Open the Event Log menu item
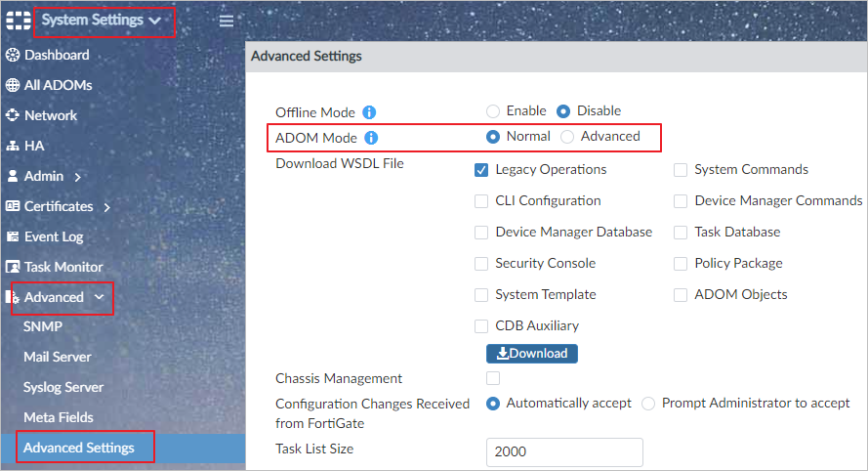Viewport: 868px width, 471px height. 54,236
